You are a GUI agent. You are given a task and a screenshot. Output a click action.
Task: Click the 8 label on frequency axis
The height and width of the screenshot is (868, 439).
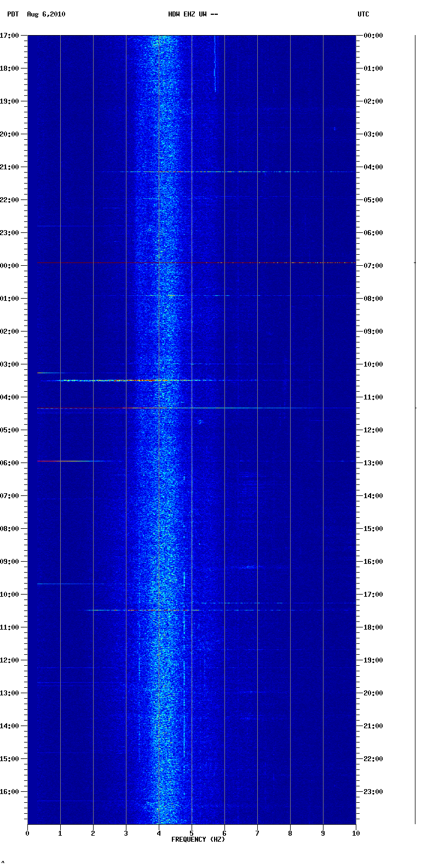pos(290,833)
